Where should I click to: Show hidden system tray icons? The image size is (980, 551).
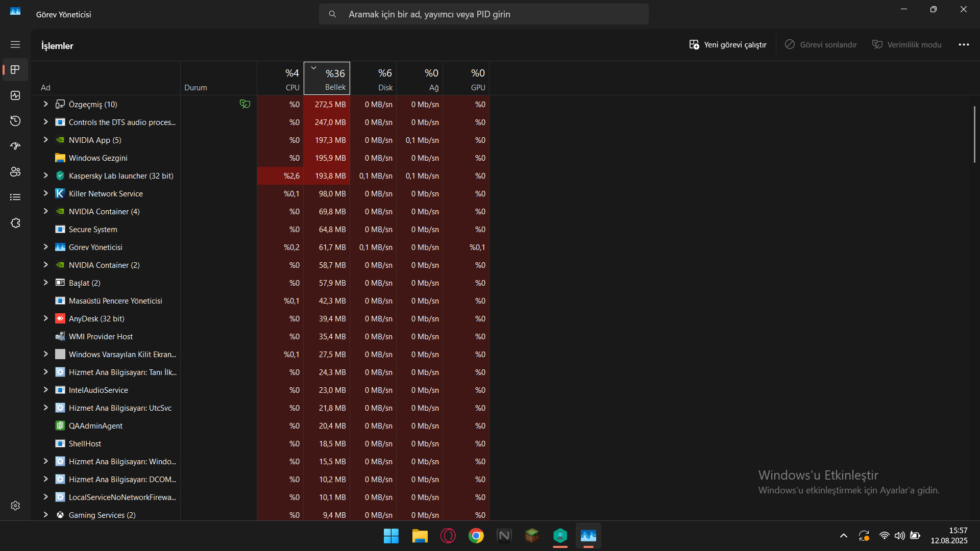coord(844,536)
